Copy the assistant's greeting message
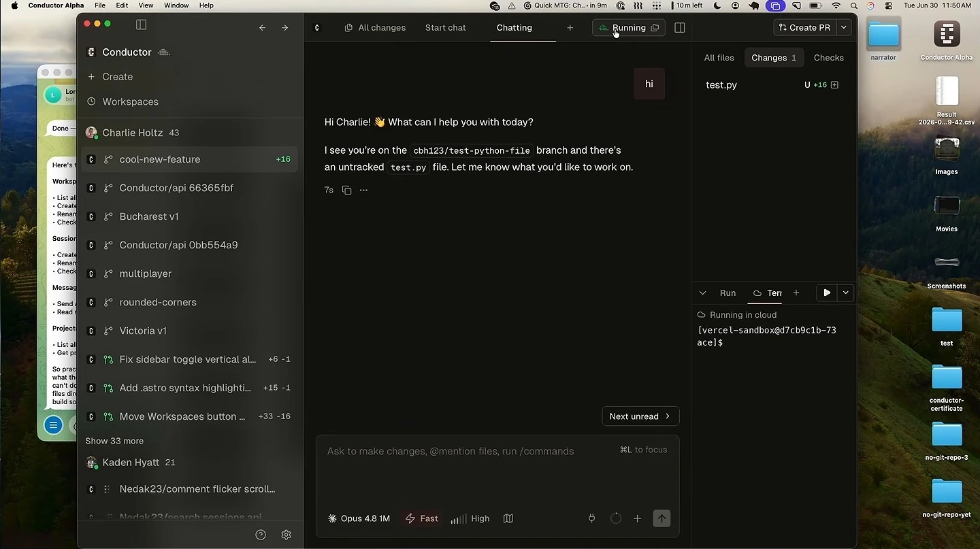This screenshot has width=980, height=549. click(x=346, y=190)
